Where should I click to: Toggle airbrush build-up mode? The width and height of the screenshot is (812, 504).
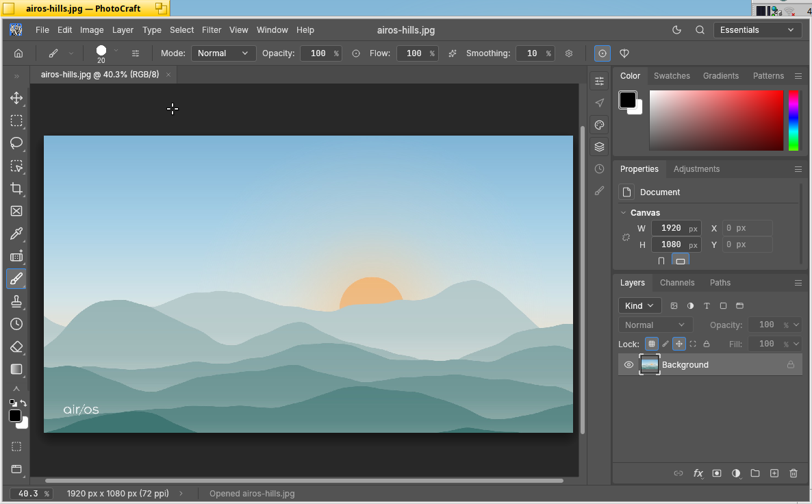(x=453, y=53)
